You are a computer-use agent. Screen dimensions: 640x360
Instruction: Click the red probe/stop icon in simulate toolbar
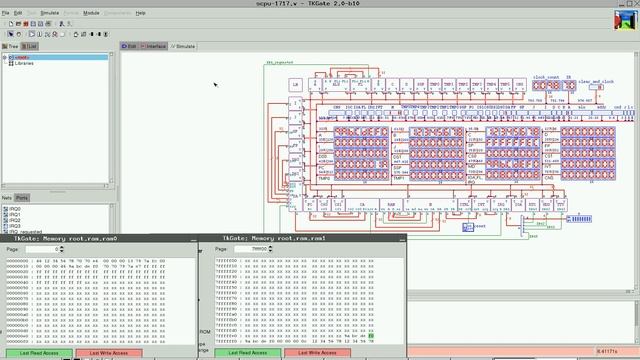55,34
